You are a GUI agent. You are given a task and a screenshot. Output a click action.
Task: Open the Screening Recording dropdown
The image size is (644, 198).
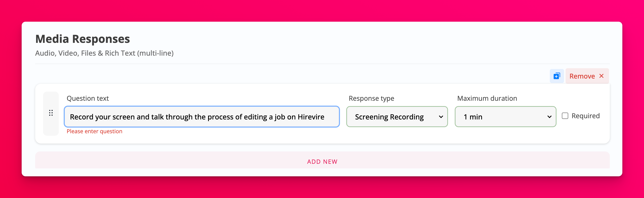click(397, 117)
